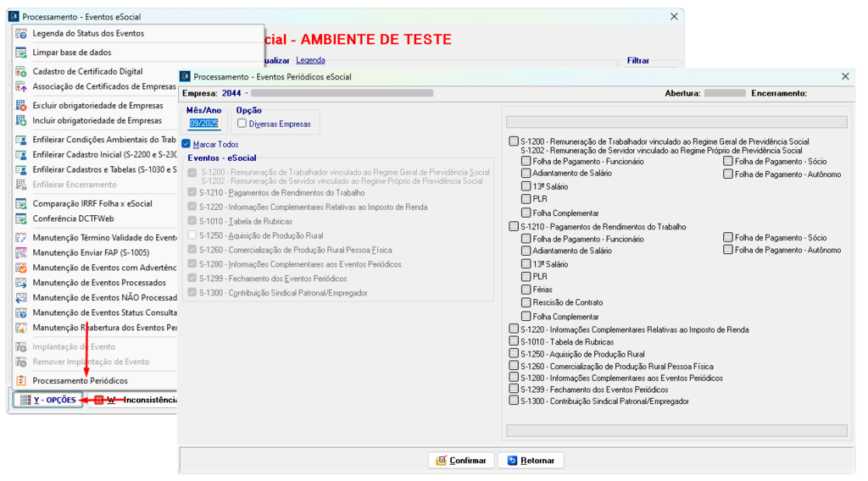Click the Manutenção de Eventos Processados icon

click(x=21, y=283)
